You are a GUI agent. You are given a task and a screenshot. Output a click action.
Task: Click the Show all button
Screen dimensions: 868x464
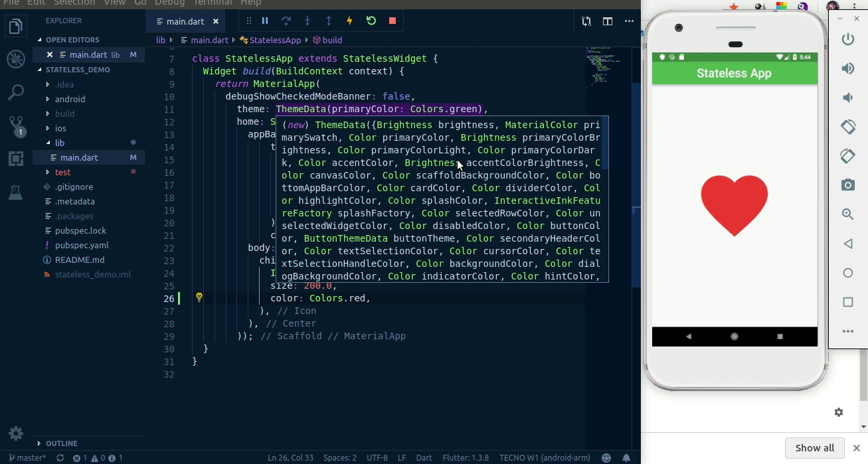(x=815, y=447)
